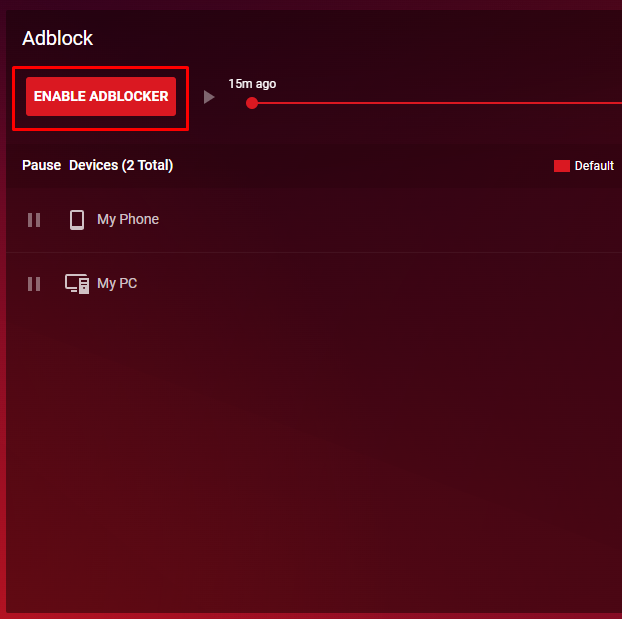Click the desktop computer device icon

click(x=77, y=284)
